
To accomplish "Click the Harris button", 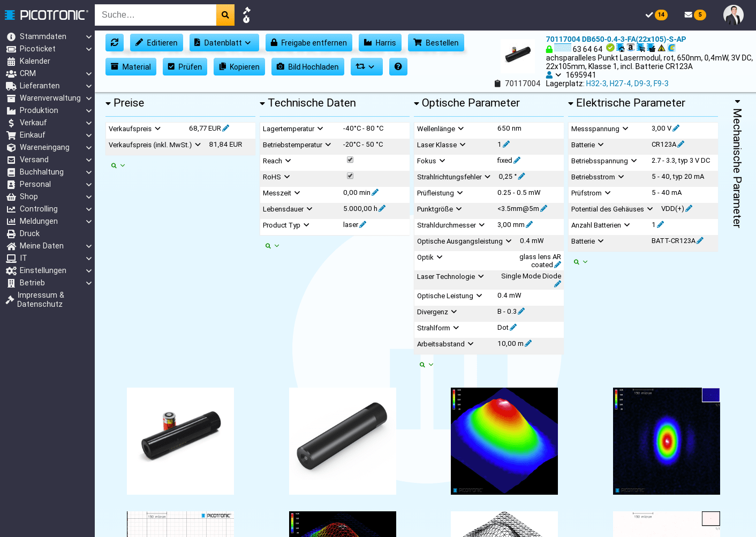I will pyautogui.click(x=380, y=42).
